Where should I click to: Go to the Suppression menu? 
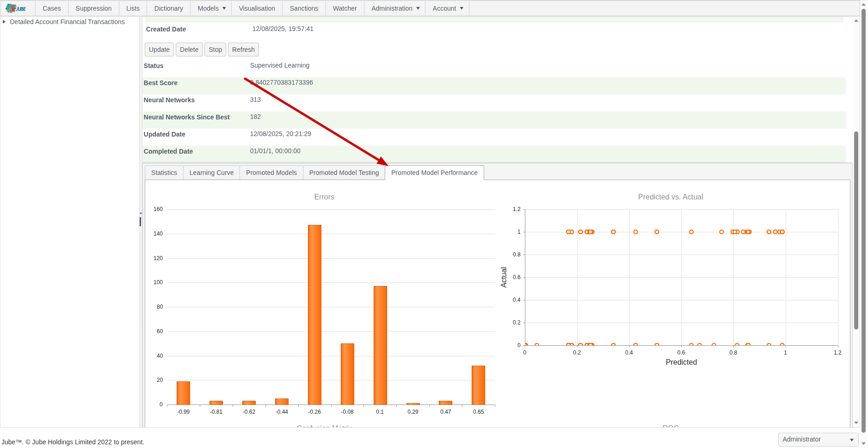93,8
